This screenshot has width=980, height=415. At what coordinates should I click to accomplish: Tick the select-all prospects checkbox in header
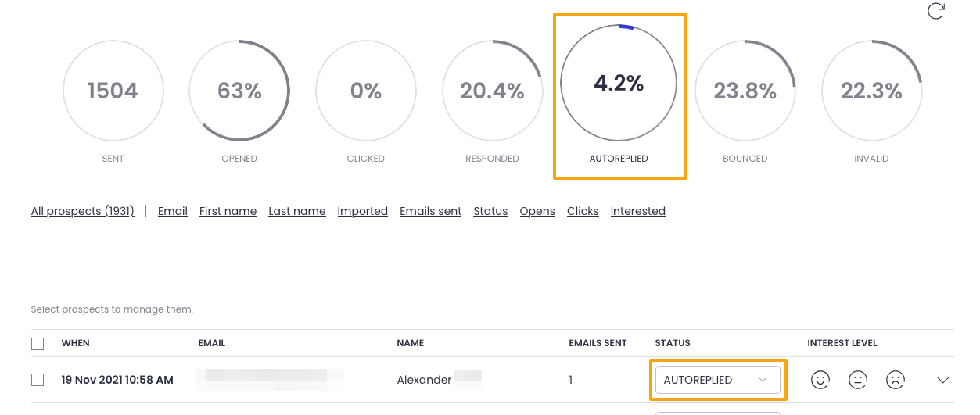click(x=38, y=343)
